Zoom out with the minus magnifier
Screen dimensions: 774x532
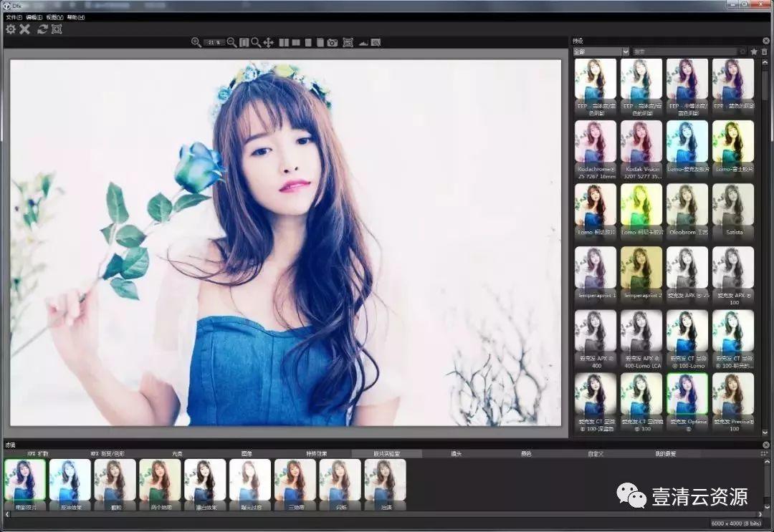tap(231, 42)
